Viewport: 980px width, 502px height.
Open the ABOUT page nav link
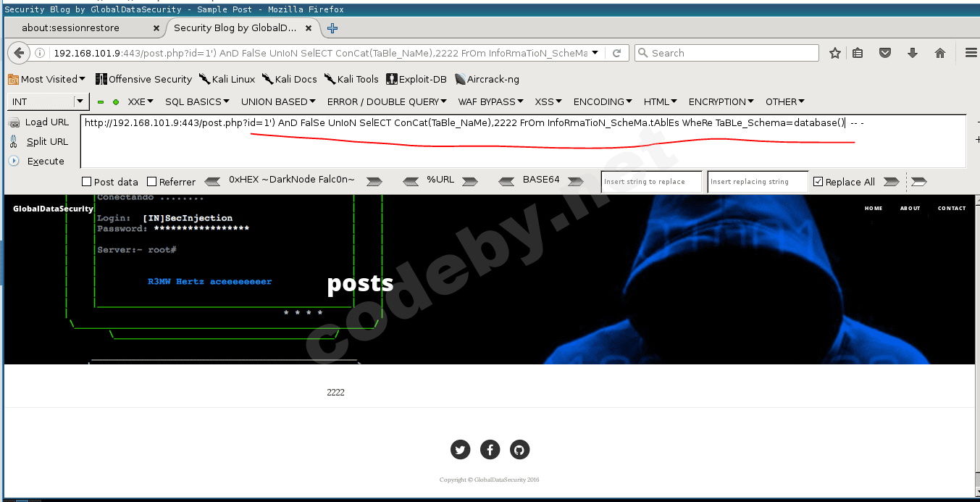pyautogui.click(x=910, y=208)
